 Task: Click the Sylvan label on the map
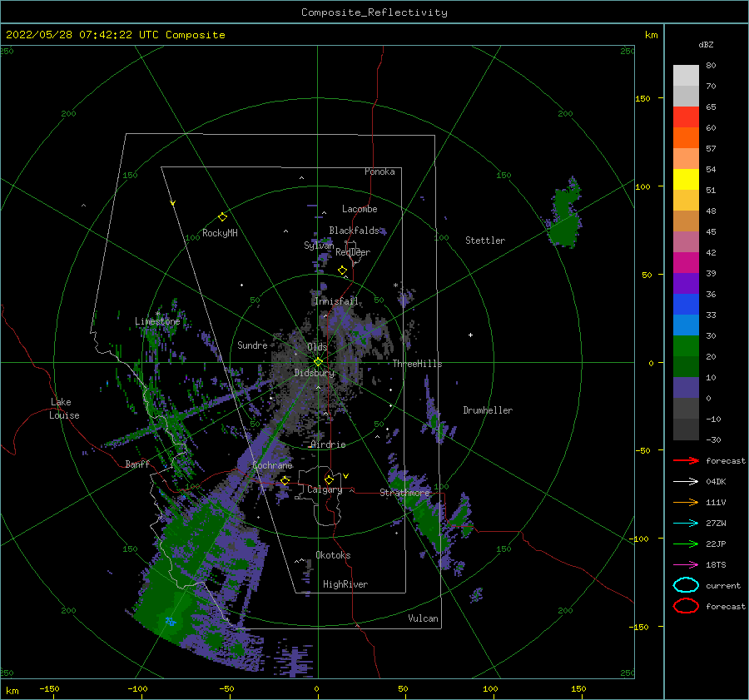click(x=319, y=246)
